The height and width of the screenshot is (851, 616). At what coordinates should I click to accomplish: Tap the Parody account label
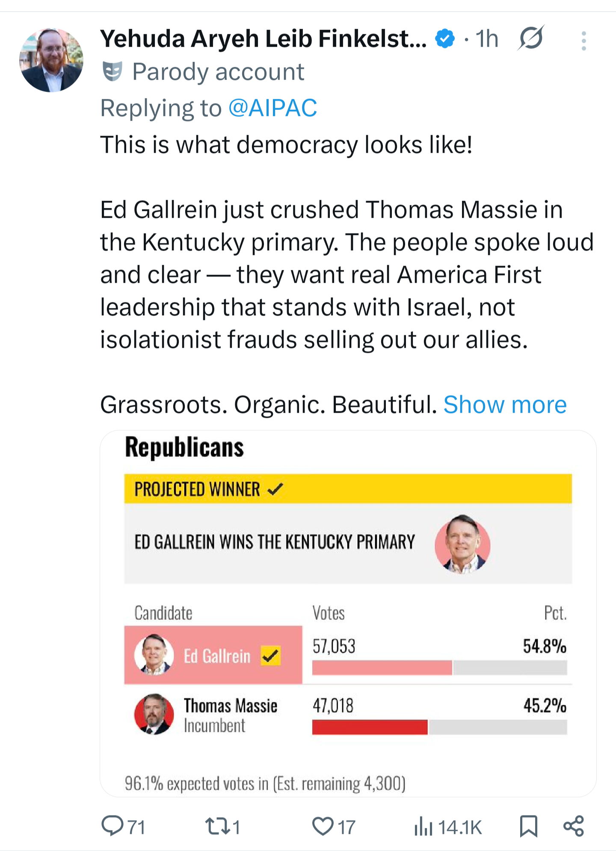[x=218, y=72]
